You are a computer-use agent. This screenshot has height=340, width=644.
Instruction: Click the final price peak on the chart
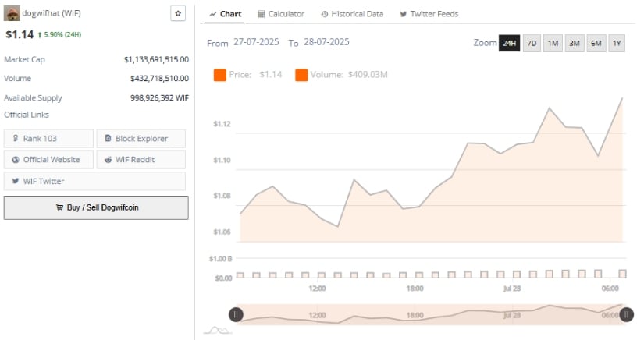(622, 98)
